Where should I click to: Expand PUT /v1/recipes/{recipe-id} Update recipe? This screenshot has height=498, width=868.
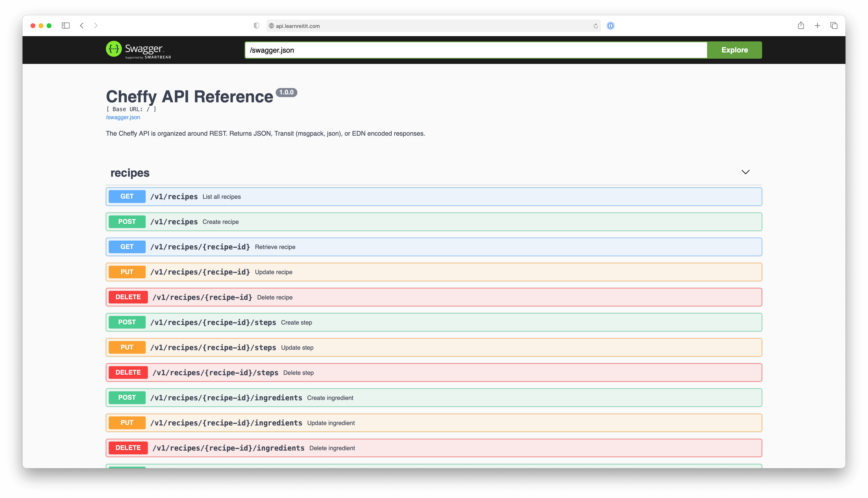pyautogui.click(x=434, y=272)
